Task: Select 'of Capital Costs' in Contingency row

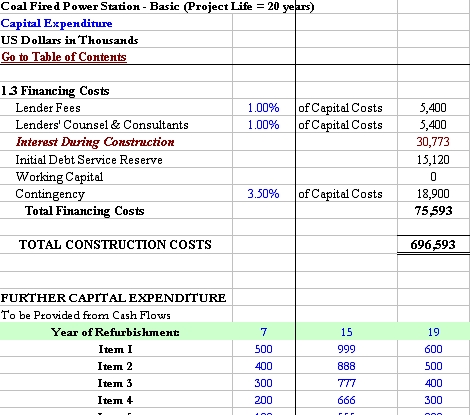Action: (340, 194)
